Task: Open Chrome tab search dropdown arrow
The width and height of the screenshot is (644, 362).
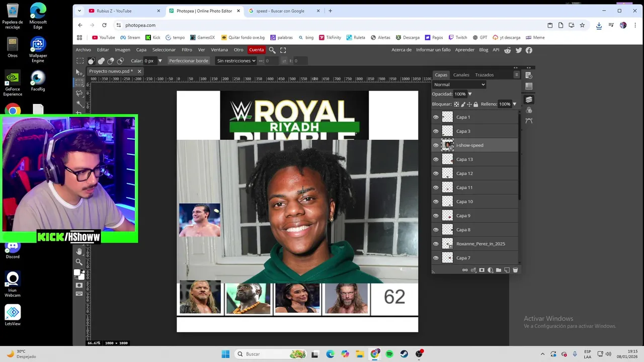Action: tap(79, 11)
